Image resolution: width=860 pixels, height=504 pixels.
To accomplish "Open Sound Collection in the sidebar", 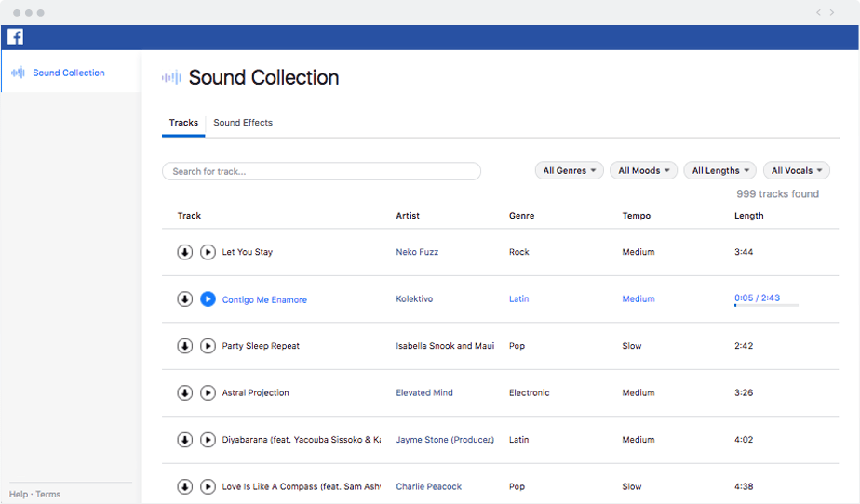I will pyautogui.click(x=69, y=73).
